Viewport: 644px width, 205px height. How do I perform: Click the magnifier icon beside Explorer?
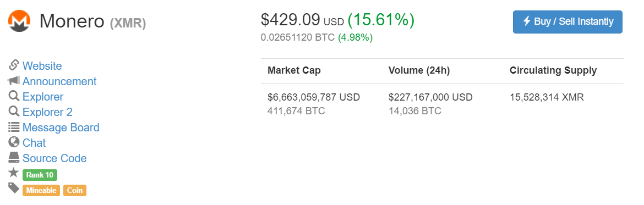tap(14, 96)
